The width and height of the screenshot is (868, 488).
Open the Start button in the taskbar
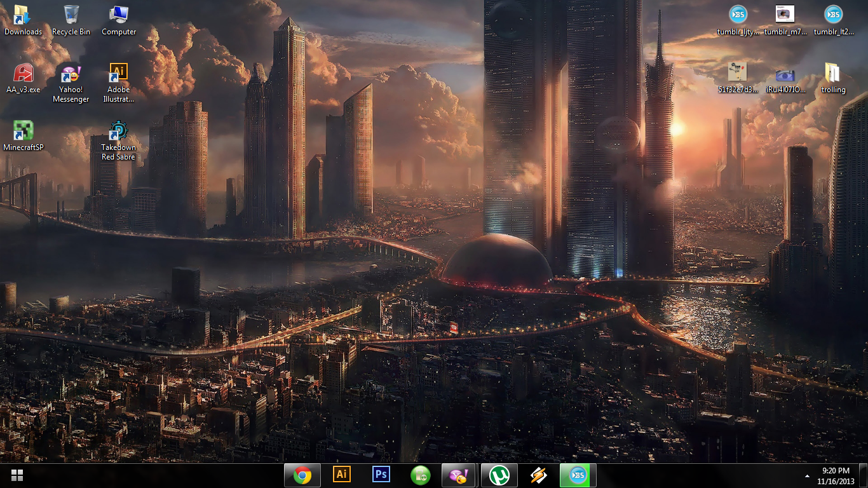click(x=17, y=475)
